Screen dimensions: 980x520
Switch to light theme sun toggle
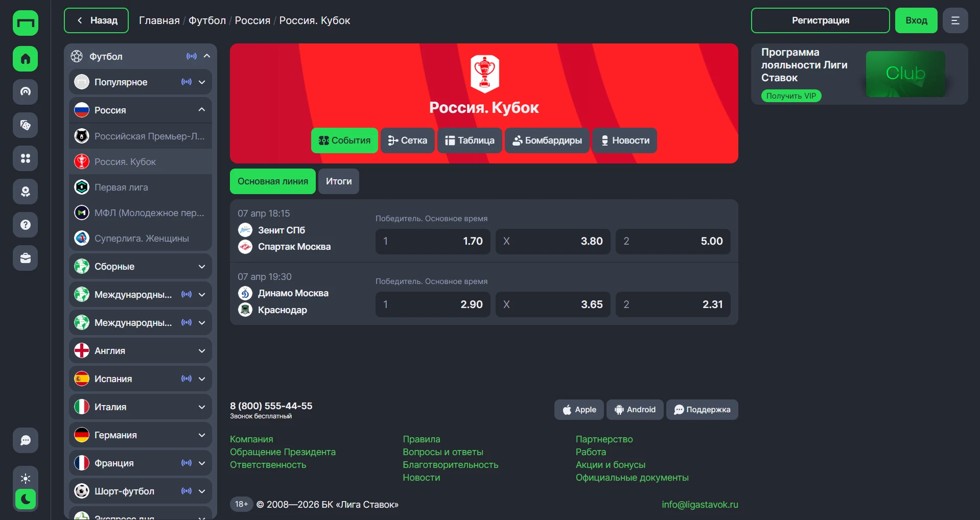(26, 479)
